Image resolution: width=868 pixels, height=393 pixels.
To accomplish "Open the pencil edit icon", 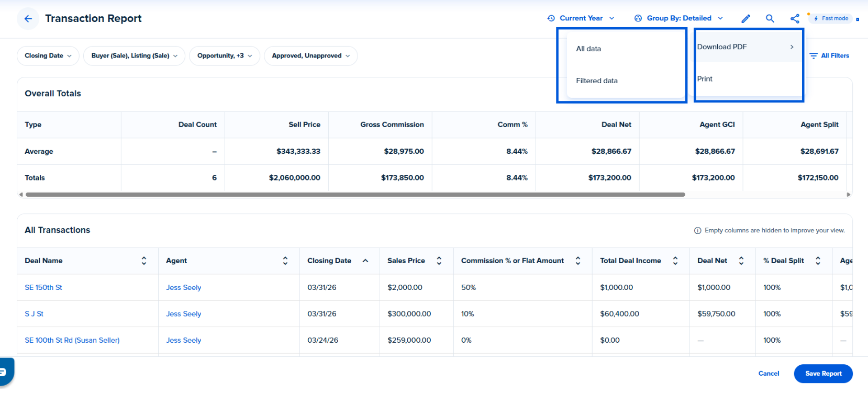I will (746, 19).
